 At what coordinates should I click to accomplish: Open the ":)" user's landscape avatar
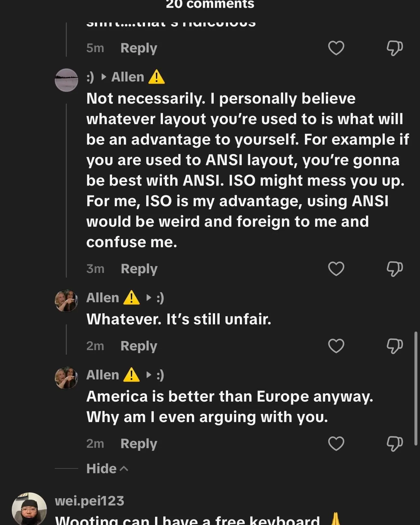tap(66, 80)
